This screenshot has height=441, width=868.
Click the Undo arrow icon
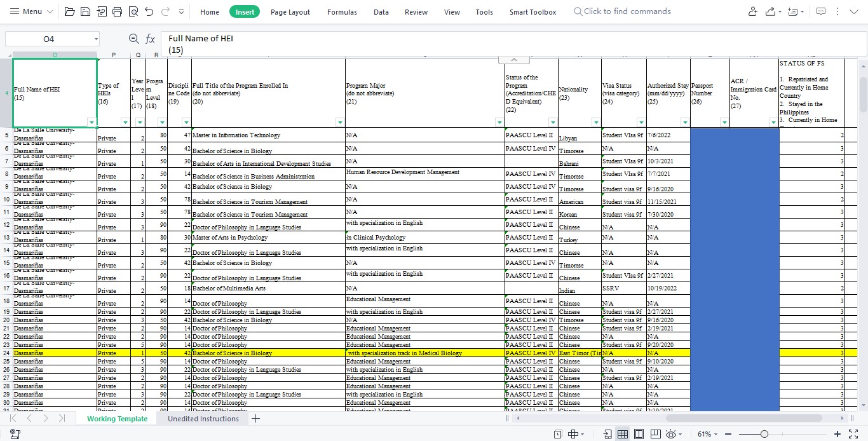click(149, 12)
